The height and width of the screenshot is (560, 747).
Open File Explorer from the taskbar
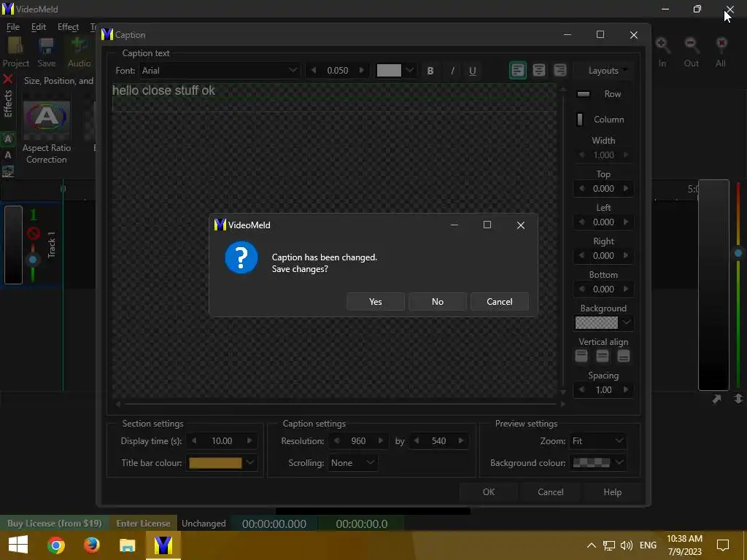127,545
